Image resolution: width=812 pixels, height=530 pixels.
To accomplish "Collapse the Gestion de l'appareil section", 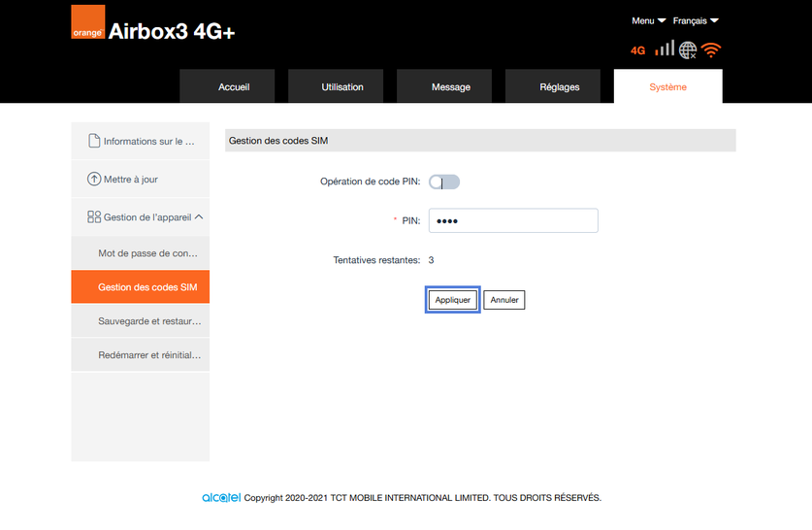I will pyautogui.click(x=199, y=217).
